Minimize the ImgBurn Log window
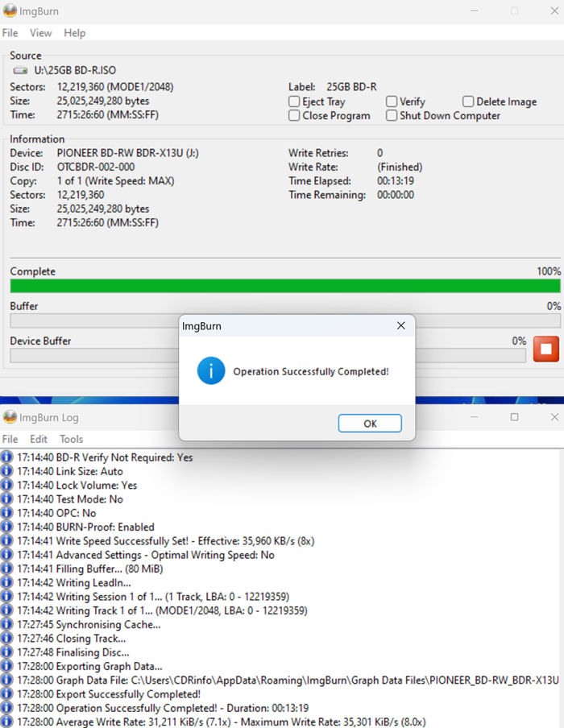This screenshot has height=728, width=564. (474, 417)
